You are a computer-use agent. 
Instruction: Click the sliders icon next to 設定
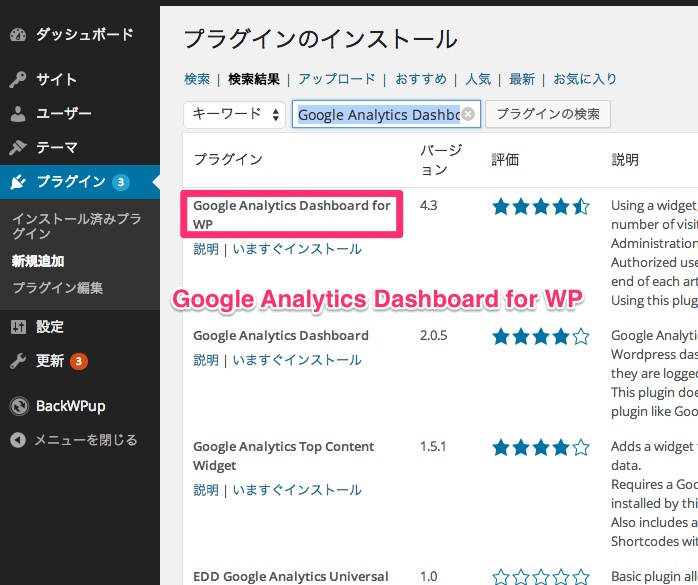18,327
